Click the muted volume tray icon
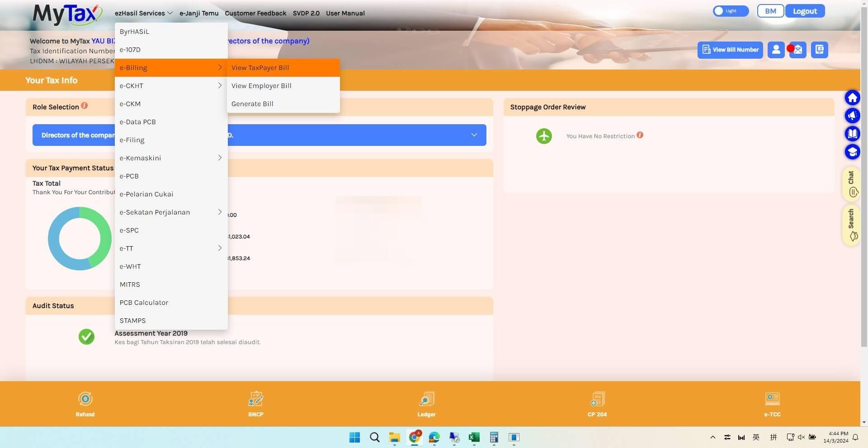This screenshot has height=448, width=868. point(801,437)
